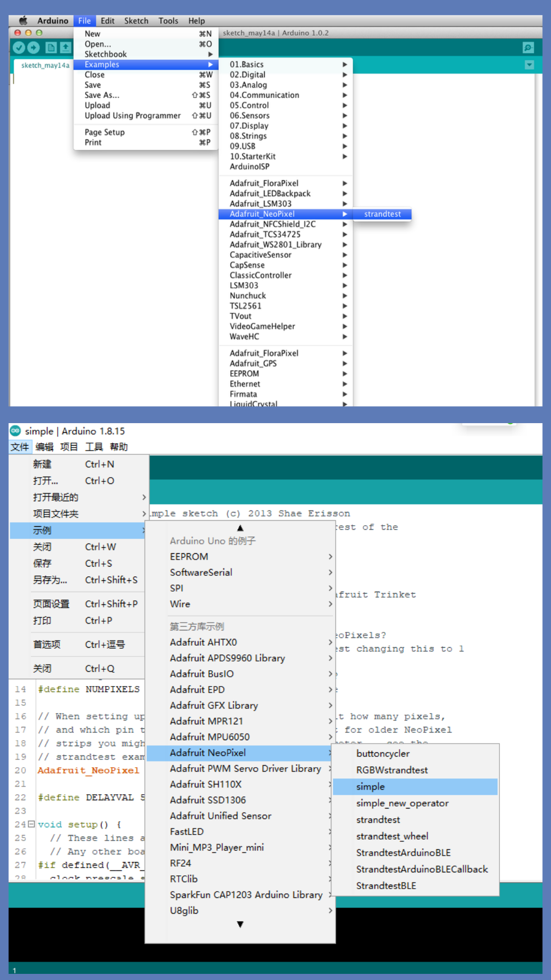Expand Adafruit APDS9960 Library submenu
Viewport: 551px width, 980px height.
[240, 658]
